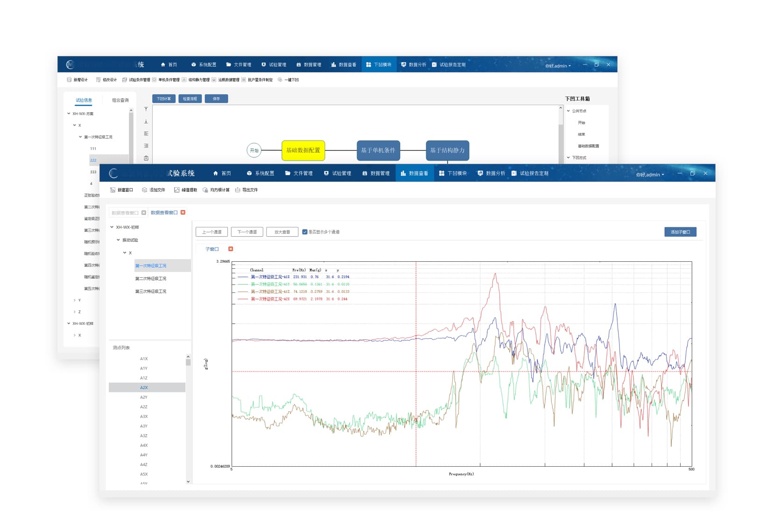The width and height of the screenshot is (773, 532).
Task: Collapse the 振动试验 tree node
Action: 119,240
